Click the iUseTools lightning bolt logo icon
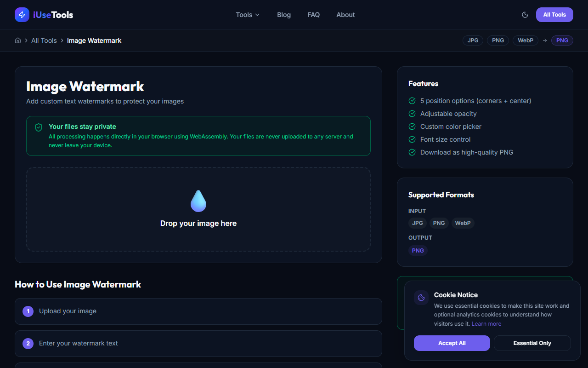The height and width of the screenshot is (368, 588). [x=22, y=14]
